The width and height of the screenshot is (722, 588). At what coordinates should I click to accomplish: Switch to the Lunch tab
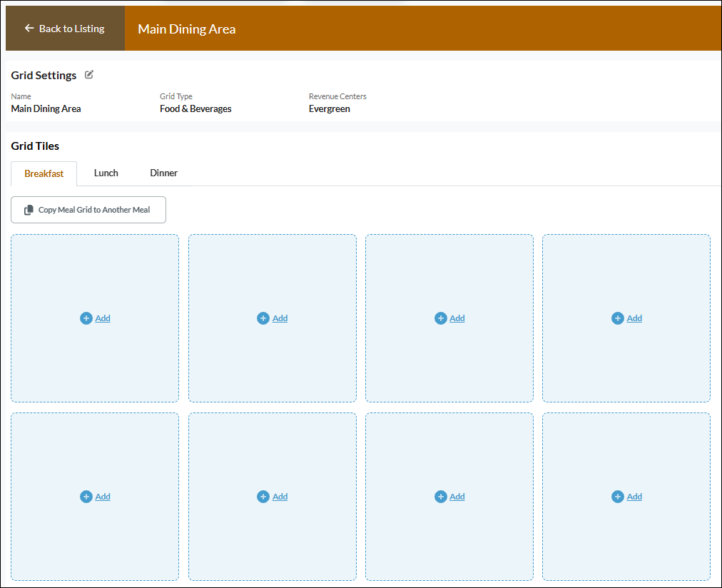coord(106,173)
